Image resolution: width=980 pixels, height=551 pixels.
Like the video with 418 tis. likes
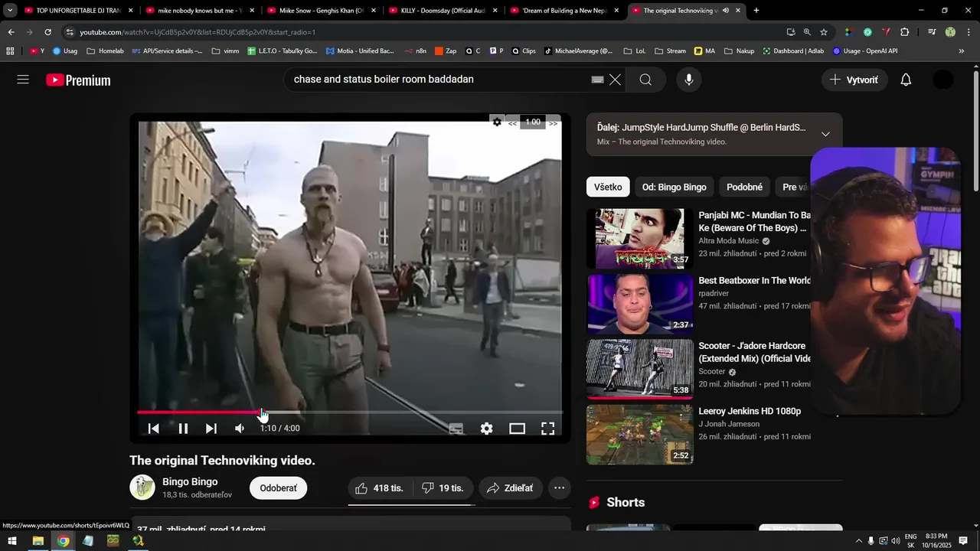380,488
